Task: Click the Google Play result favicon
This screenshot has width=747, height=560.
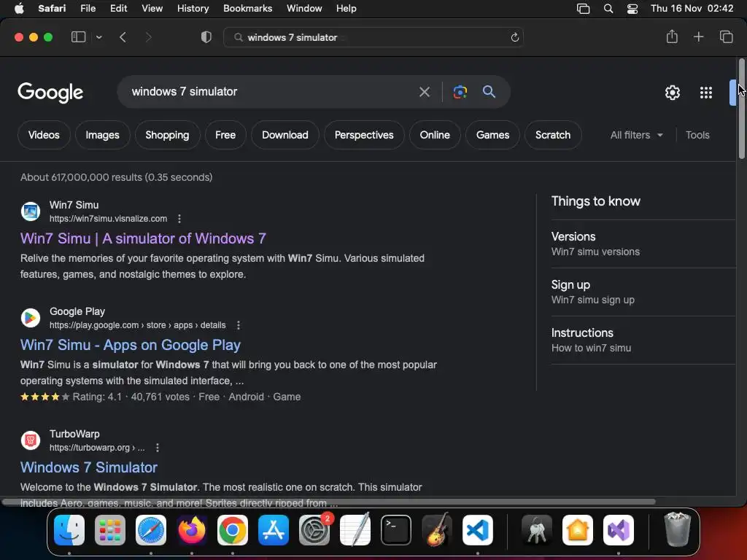Action: pyautogui.click(x=31, y=318)
